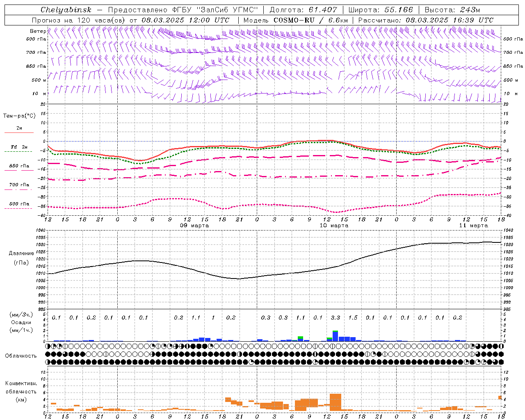Click the 'Td 2м' dew point legend entry

pyautogui.click(x=19, y=147)
